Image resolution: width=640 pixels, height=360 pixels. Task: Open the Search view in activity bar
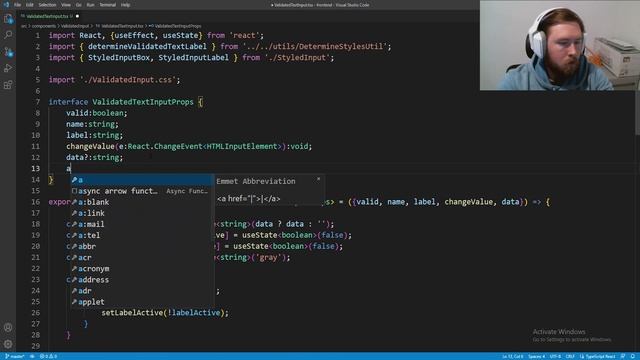coord(8,35)
